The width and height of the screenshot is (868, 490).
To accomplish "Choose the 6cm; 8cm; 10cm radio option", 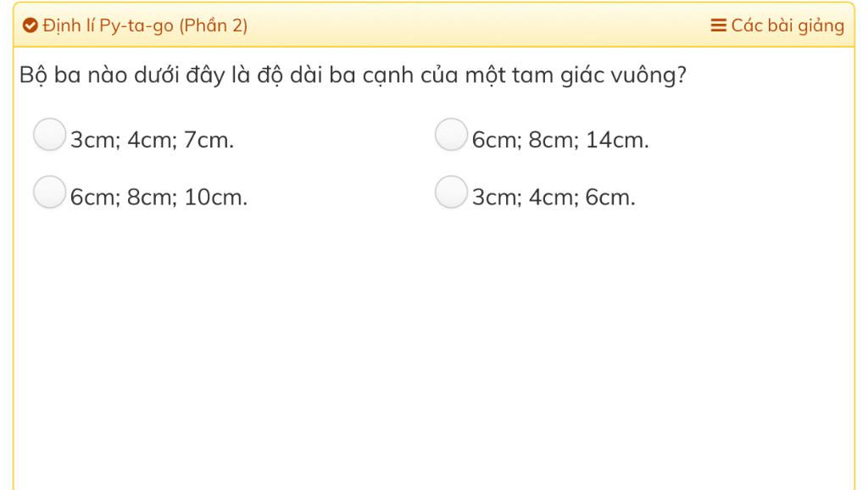I will pyautogui.click(x=49, y=192).
